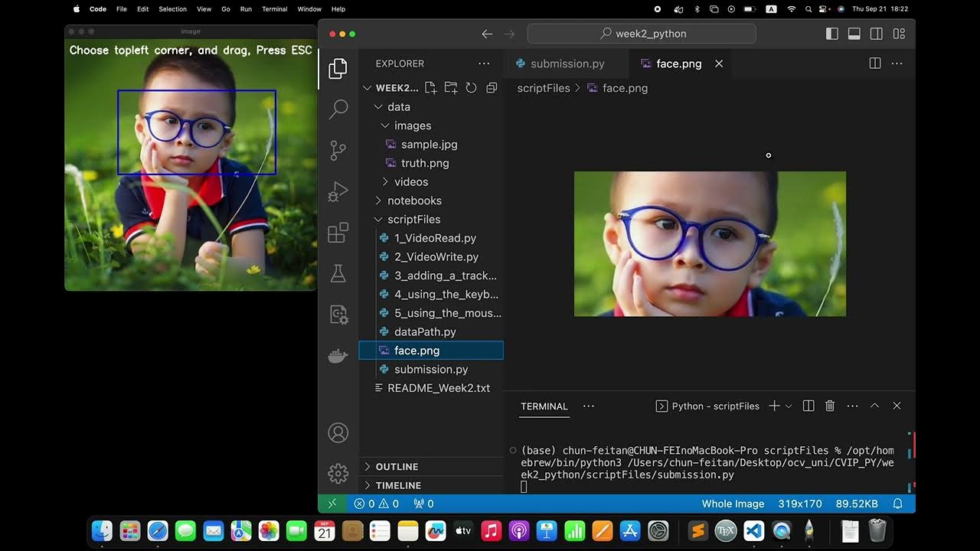Open the Extensions view
The height and width of the screenshot is (551, 980).
tap(338, 233)
